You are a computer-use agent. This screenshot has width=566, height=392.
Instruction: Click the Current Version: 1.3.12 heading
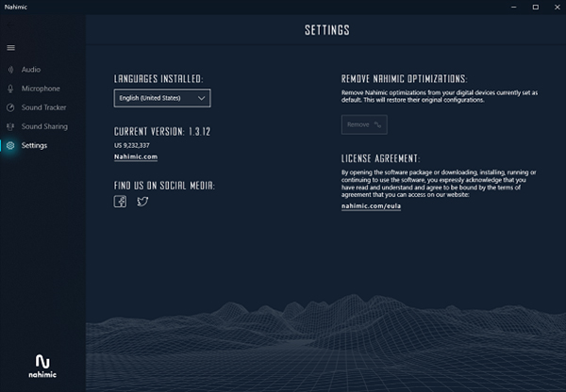click(x=162, y=132)
